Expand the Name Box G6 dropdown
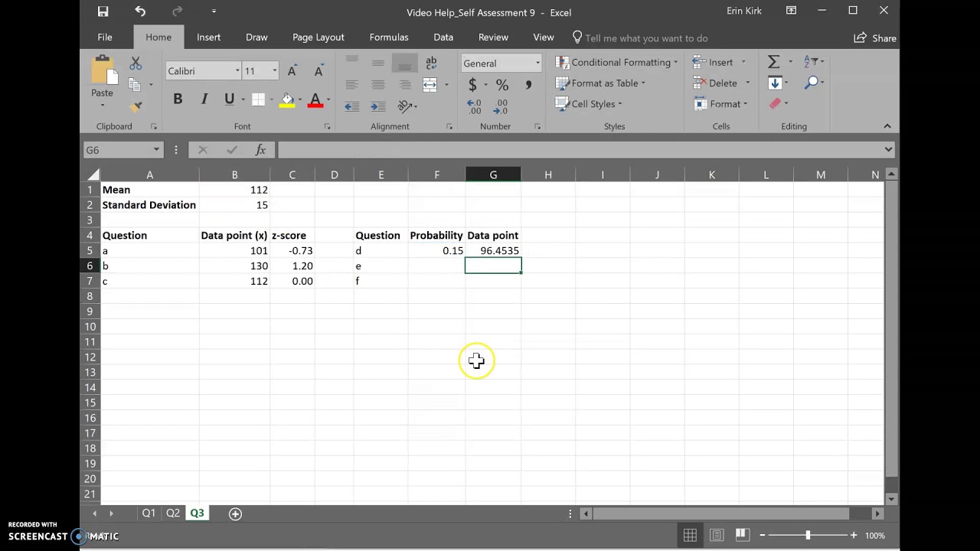This screenshot has height=551, width=980. point(156,150)
